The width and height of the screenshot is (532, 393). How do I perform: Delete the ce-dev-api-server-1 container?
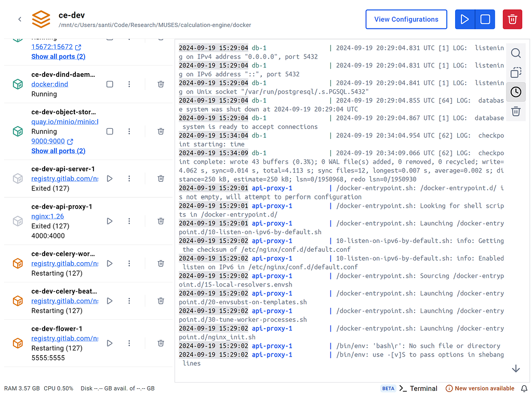pyautogui.click(x=161, y=179)
